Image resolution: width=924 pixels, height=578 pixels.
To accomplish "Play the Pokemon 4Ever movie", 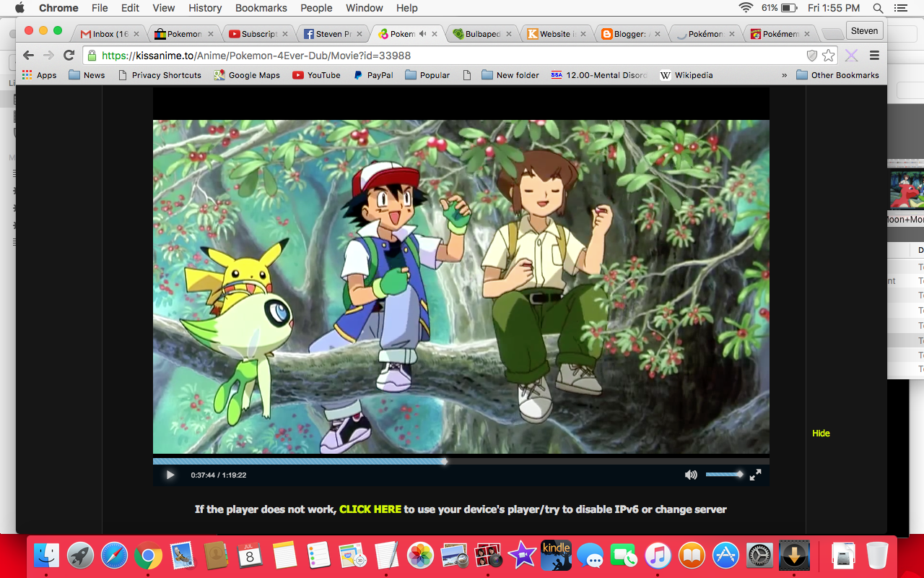I will click(x=170, y=475).
